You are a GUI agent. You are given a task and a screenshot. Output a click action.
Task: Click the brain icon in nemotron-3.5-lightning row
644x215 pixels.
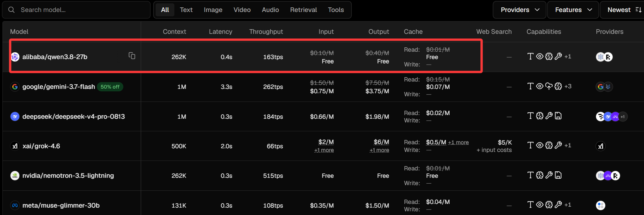pos(539,175)
